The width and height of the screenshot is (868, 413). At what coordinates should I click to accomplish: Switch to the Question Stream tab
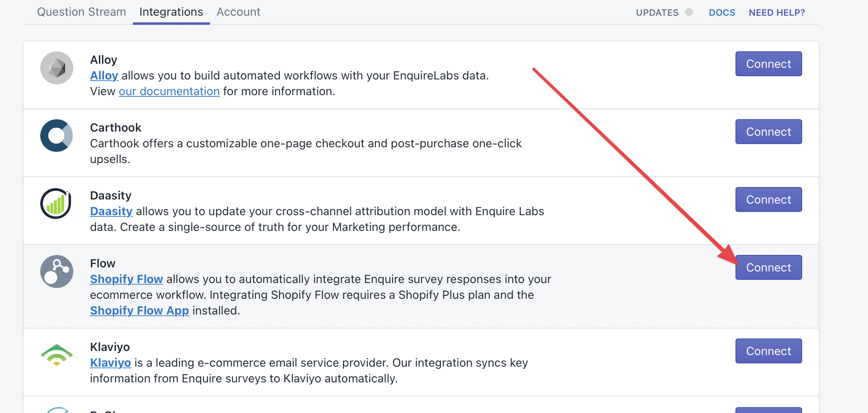point(82,12)
